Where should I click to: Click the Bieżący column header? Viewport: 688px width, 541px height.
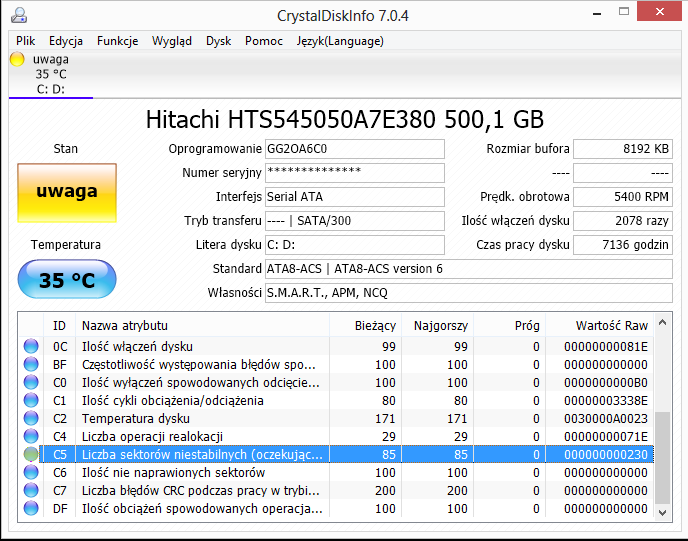[365, 326]
